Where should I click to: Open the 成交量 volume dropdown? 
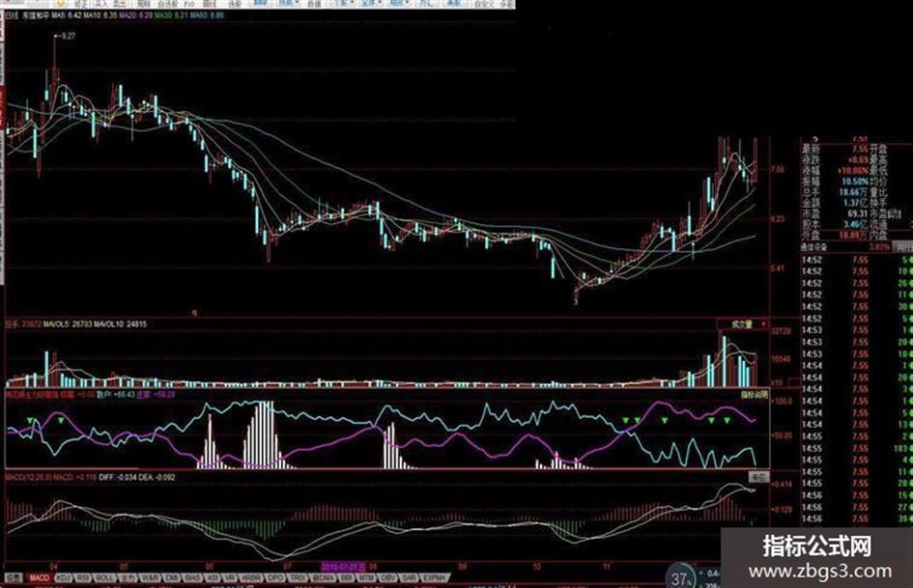(x=743, y=324)
